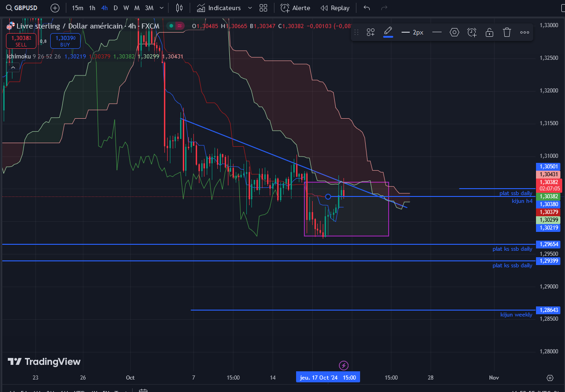Open the chart settings gear at bottom-right
565x392 pixels.
click(x=550, y=378)
